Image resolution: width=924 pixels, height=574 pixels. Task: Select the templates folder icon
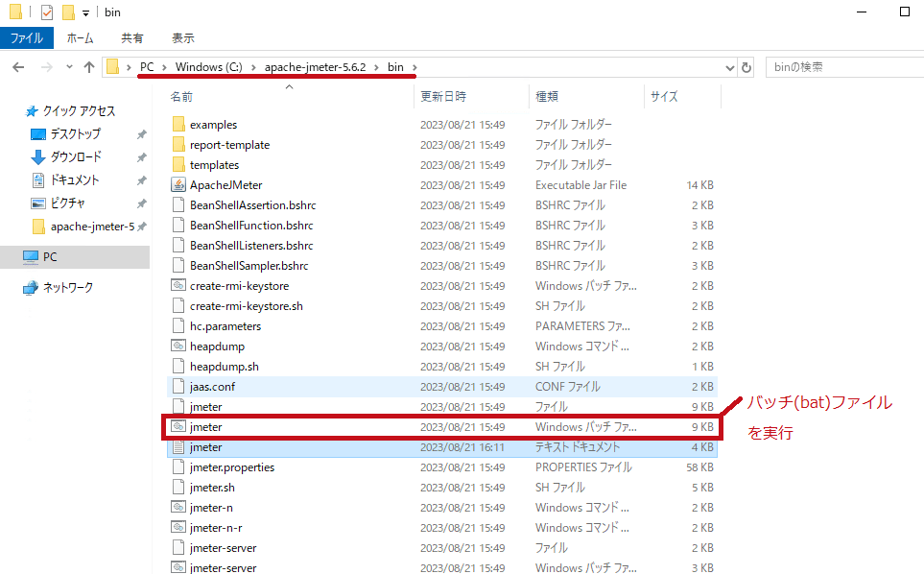[178, 164]
